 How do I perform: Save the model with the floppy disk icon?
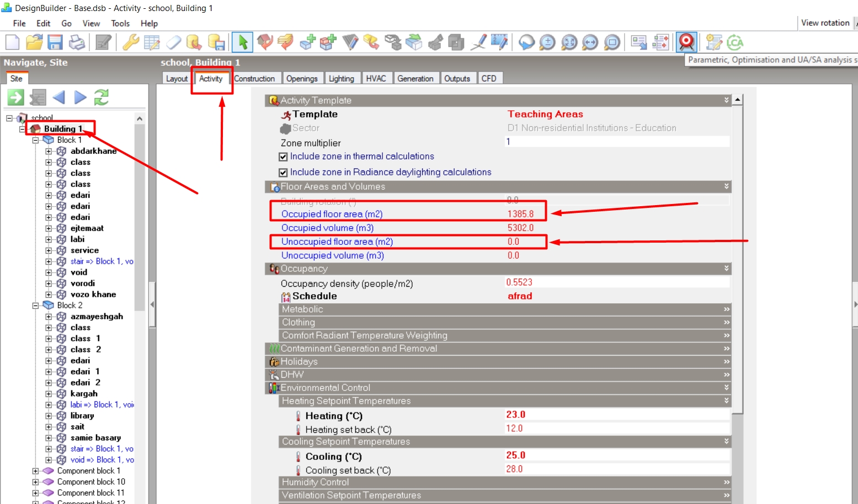[x=55, y=42]
